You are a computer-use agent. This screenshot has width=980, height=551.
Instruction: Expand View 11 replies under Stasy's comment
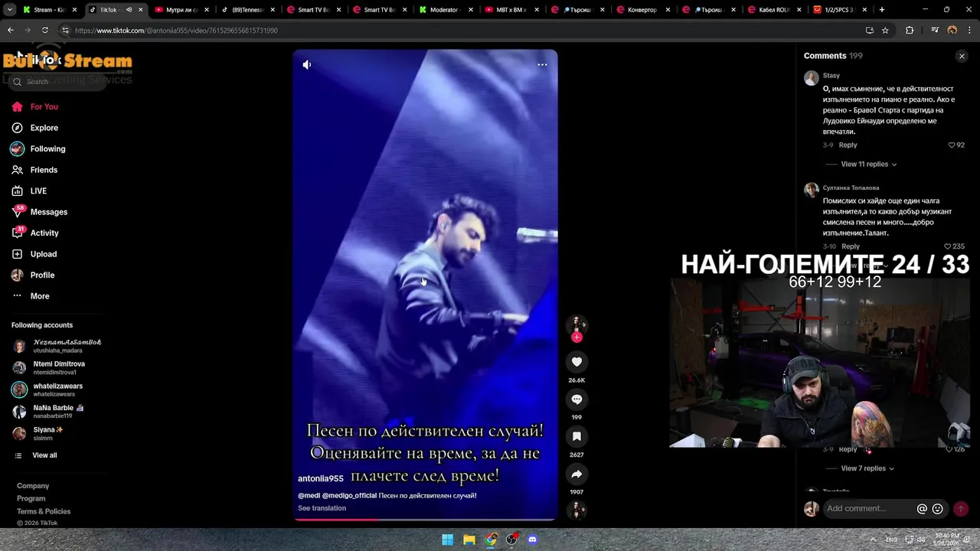[868, 165]
